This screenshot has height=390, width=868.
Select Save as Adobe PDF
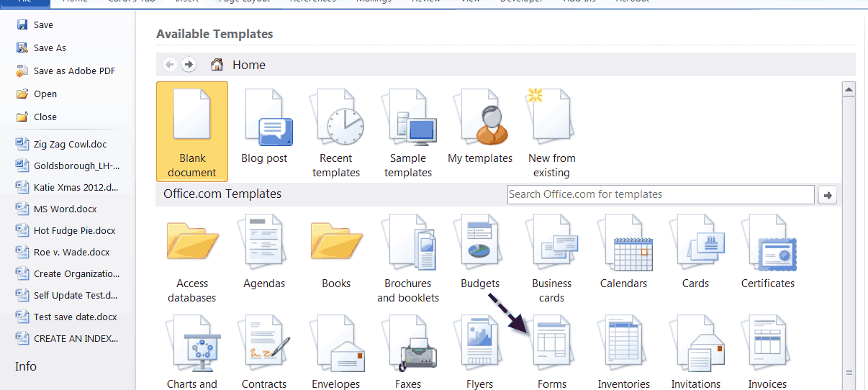[65, 71]
